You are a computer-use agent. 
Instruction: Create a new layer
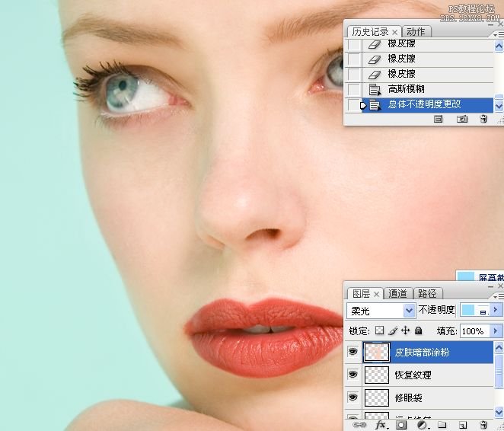(x=463, y=425)
